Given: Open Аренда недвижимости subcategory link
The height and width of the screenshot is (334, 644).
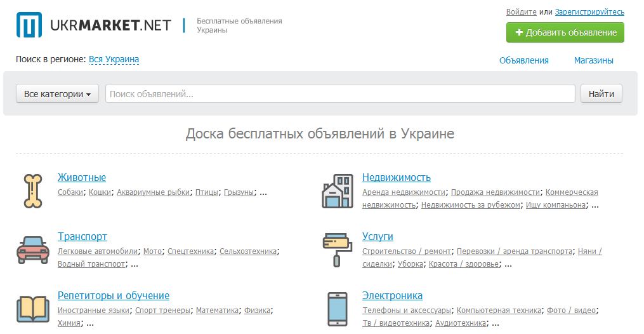Looking at the screenshot, I should [404, 192].
